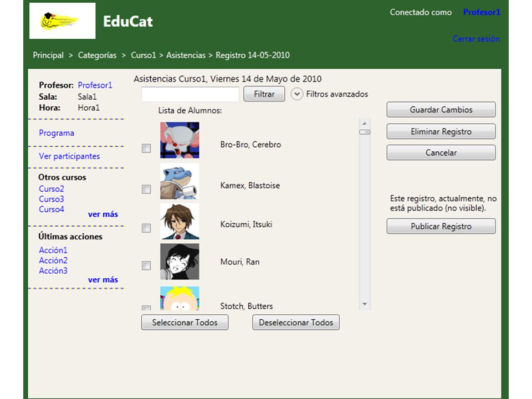Screen dimensions: 532x399
Task: Tick the checkbox next to Koizumi, Itsuki
Action: click(146, 228)
